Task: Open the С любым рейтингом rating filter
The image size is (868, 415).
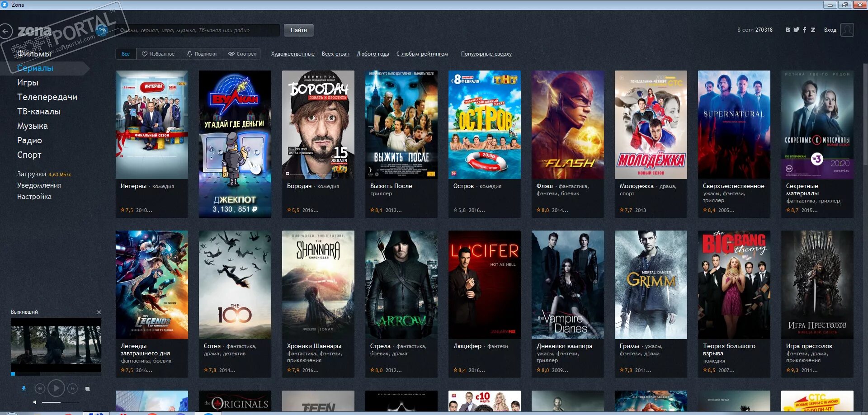Action: tap(422, 54)
